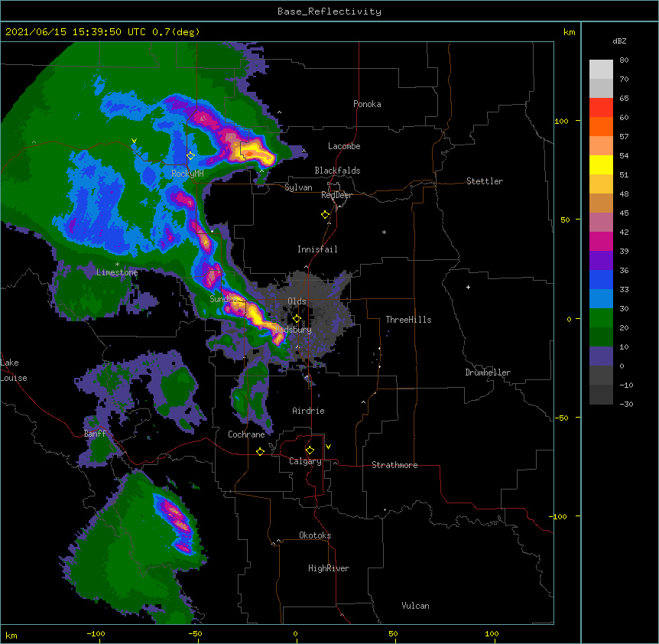The image size is (659, 644).
Task: Click the yellow V marker northwest of RockyMH
Action: click(134, 141)
